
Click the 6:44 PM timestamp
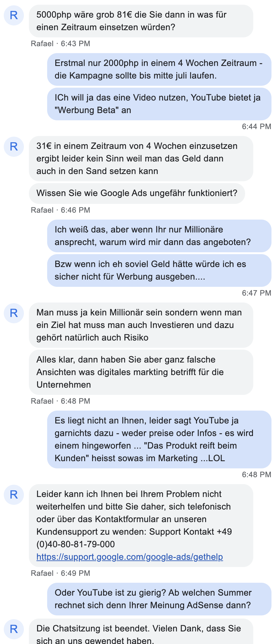256,127
